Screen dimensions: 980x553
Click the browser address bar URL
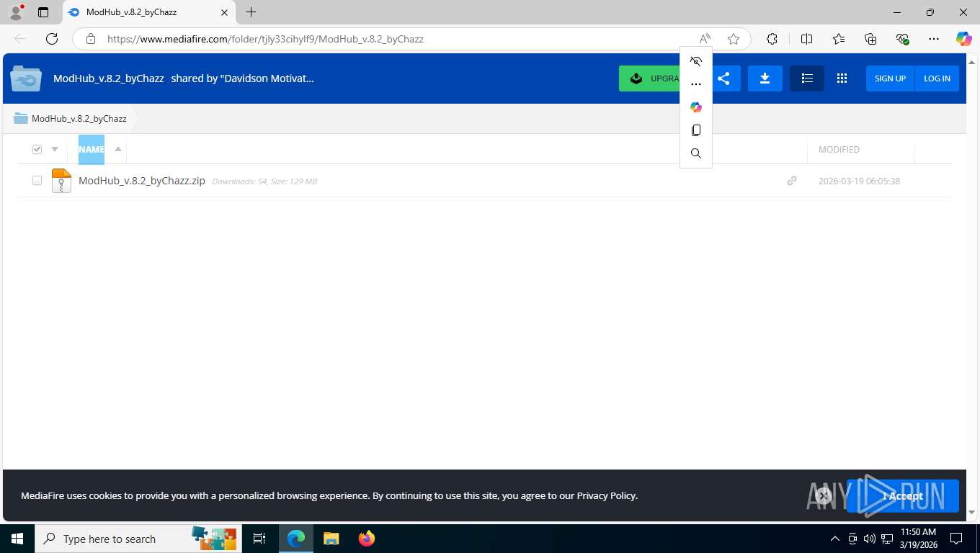click(265, 39)
